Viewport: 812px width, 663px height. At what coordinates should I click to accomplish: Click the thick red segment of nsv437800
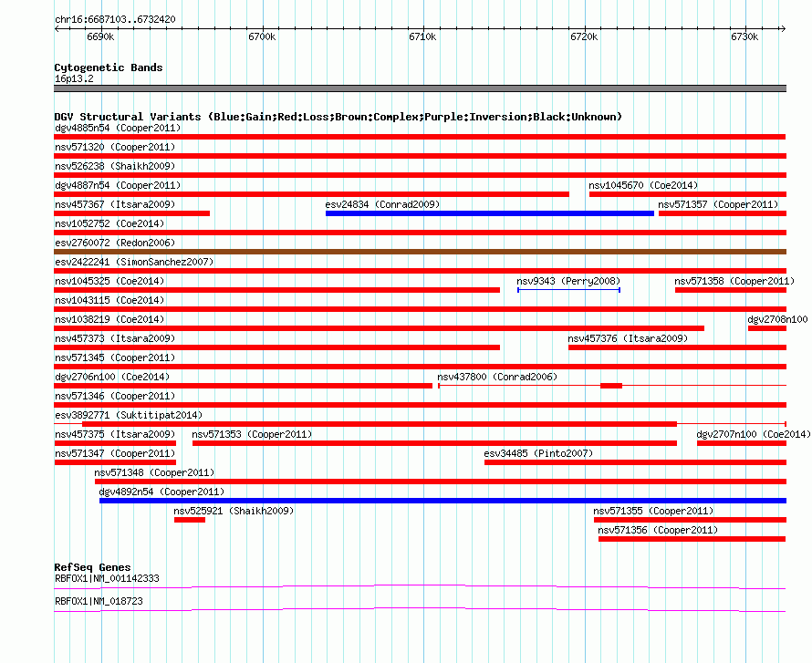[x=611, y=386]
